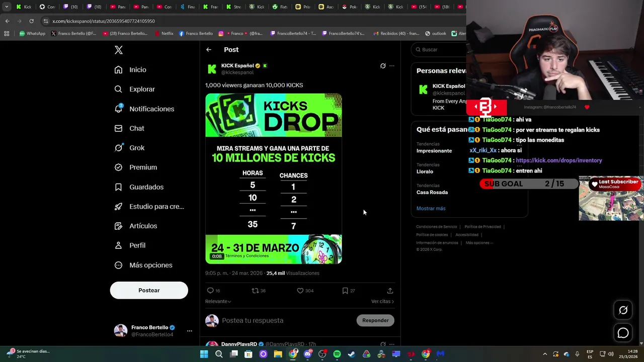
Task: Open the floating chat messages button
Action: [x=623, y=333]
